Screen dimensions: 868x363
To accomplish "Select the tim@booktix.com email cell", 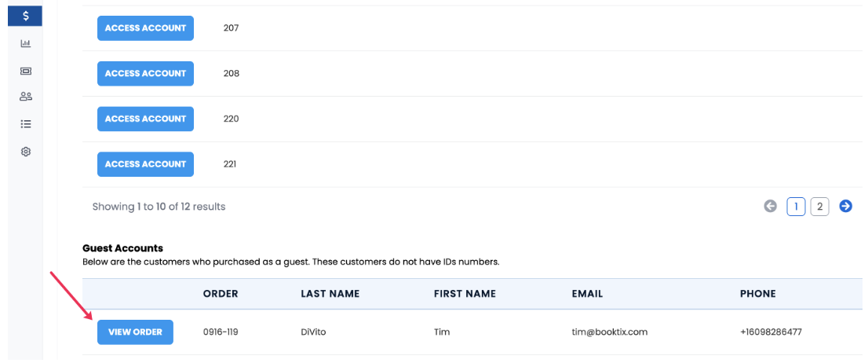I will (610, 332).
